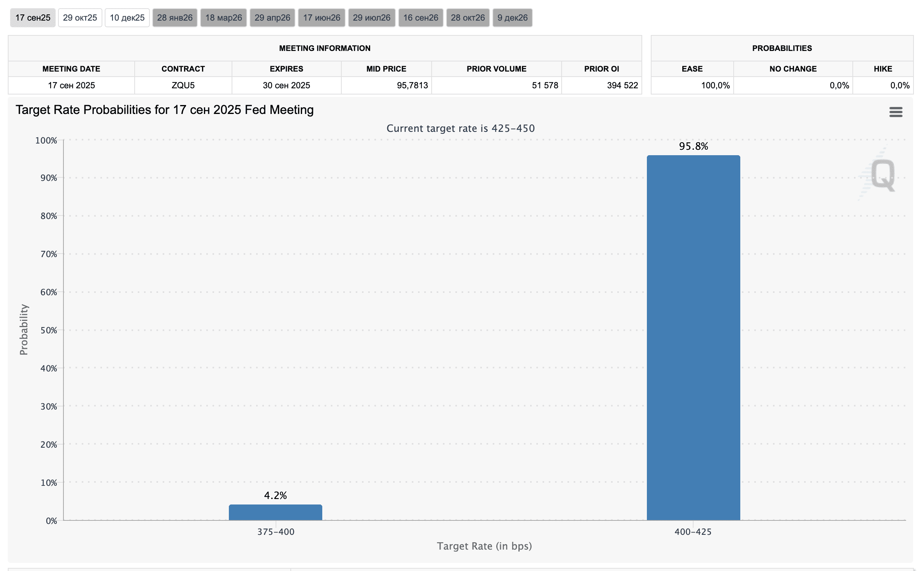Click the MID PRICE column header
924x571 pixels.
tap(386, 69)
